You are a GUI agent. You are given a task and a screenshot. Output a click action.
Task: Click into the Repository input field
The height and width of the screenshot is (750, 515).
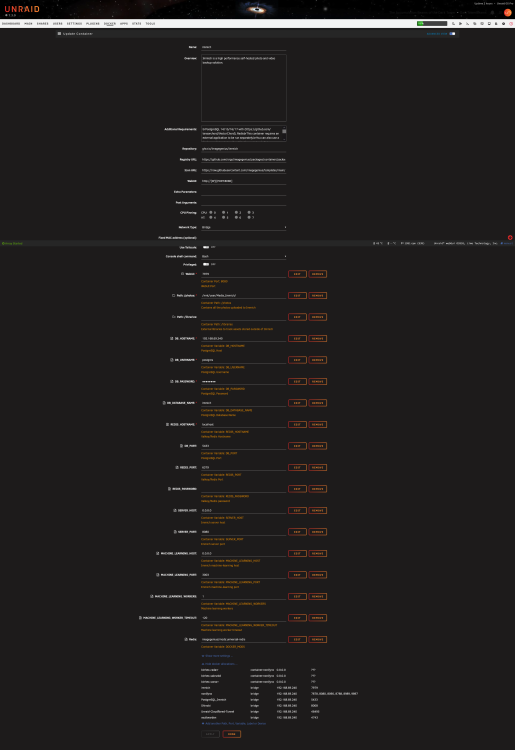click(x=243, y=149)
